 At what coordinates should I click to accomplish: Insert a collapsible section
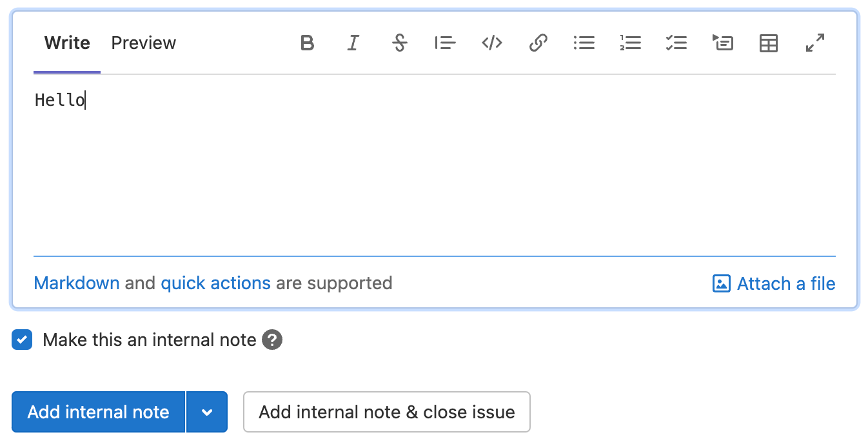click(x=722, y=43)
